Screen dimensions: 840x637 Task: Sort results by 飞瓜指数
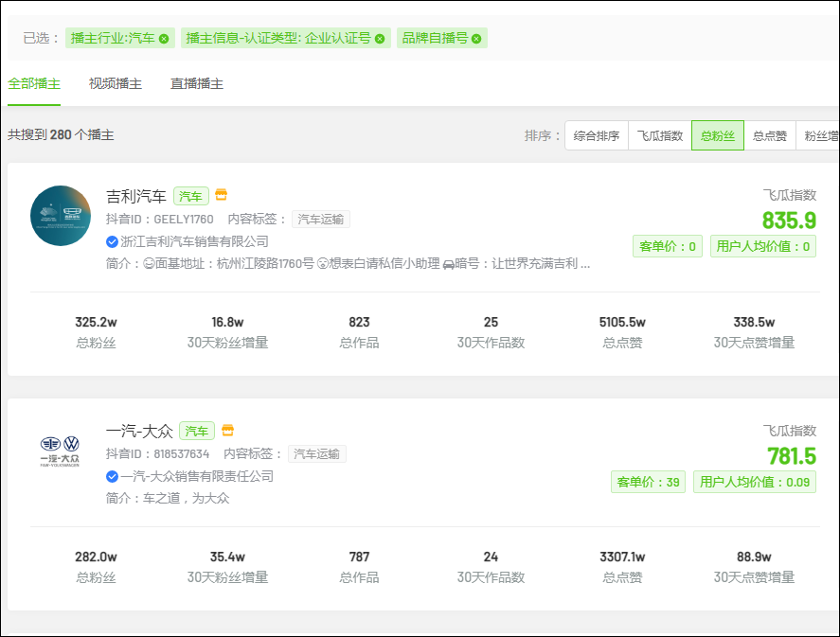[x=660, y=136]
